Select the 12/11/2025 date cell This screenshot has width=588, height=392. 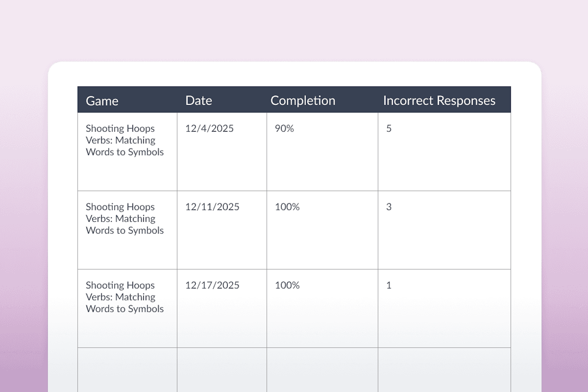(x=212, y=207)
